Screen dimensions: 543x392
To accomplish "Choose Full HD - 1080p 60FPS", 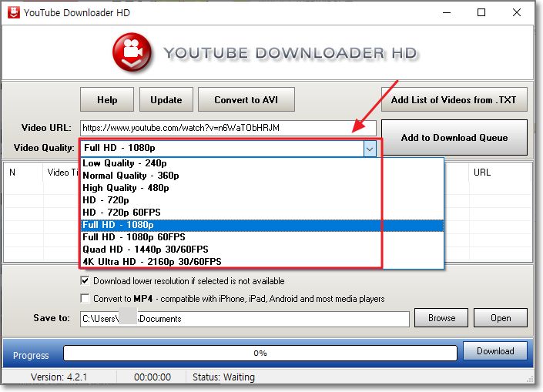I will (262, 237).
